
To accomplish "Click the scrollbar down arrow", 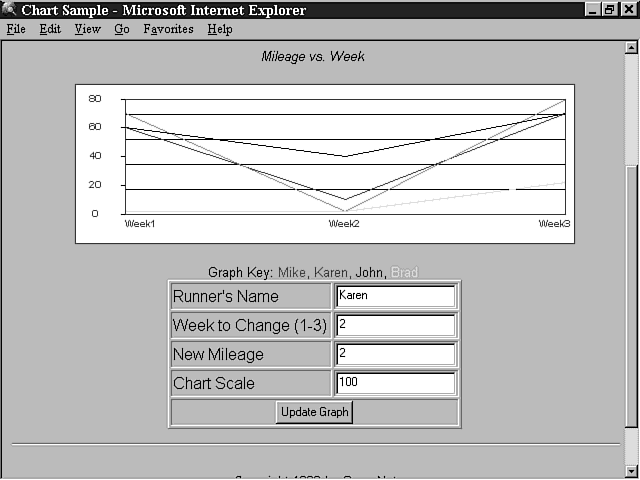I will click(x=631, y=470).
